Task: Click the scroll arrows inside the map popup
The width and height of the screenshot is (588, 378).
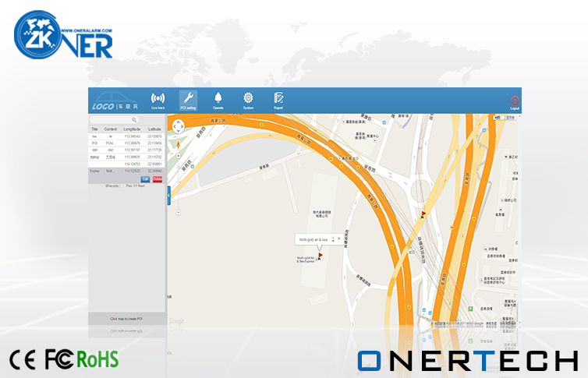Action: pyautogui.click(x=333, y=239)
